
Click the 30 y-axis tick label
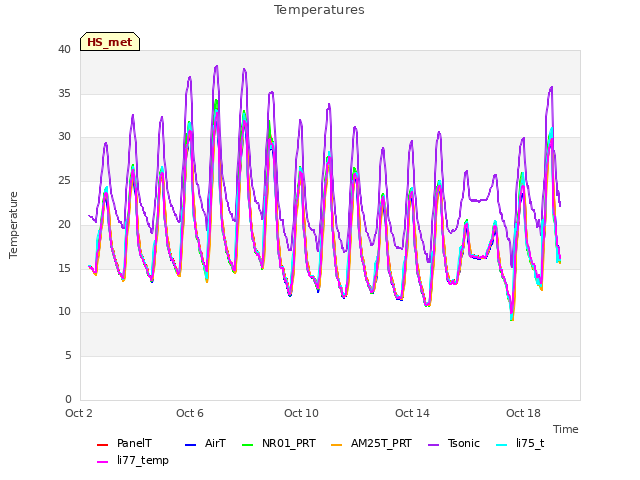point(64,137)
